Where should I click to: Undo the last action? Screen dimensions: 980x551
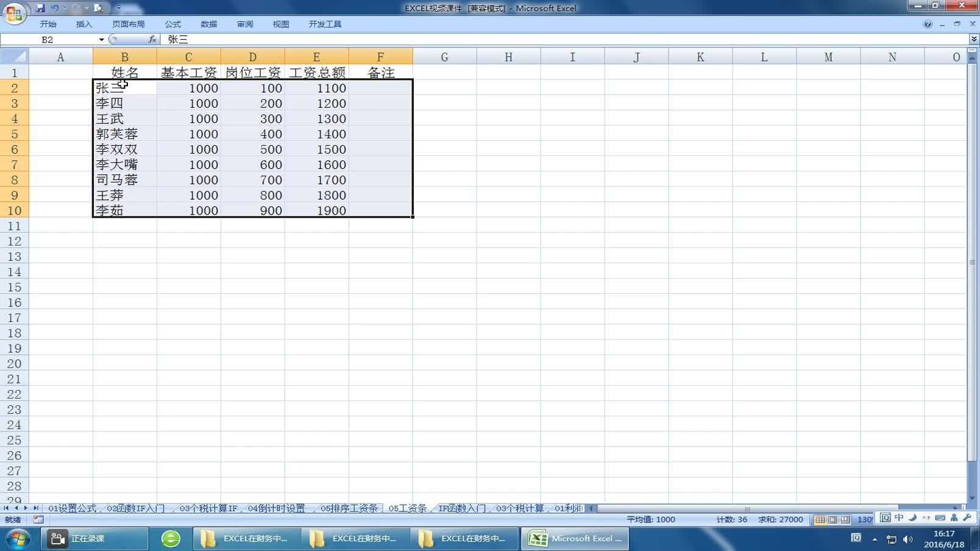(x=55, y=8)
